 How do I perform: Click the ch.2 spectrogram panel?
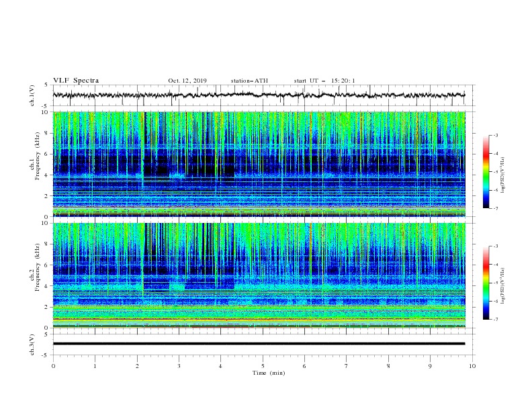coord(259,275)
